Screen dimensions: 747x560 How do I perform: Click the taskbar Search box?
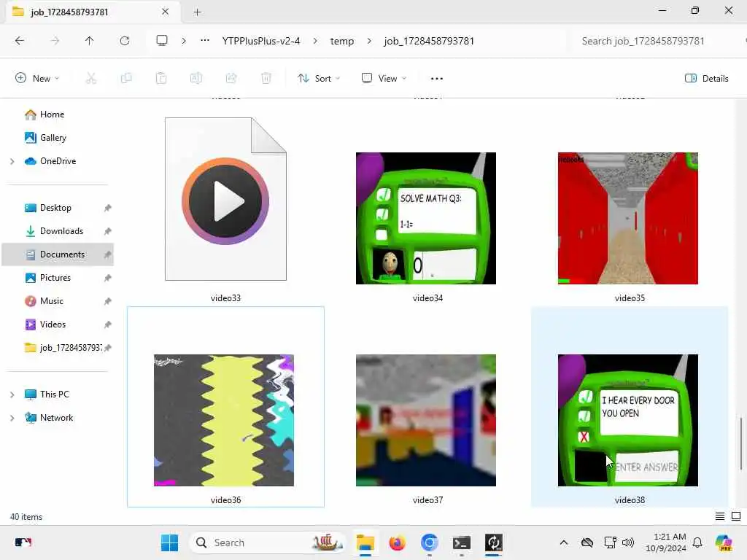pyautogui.click(x=268, y=542)
